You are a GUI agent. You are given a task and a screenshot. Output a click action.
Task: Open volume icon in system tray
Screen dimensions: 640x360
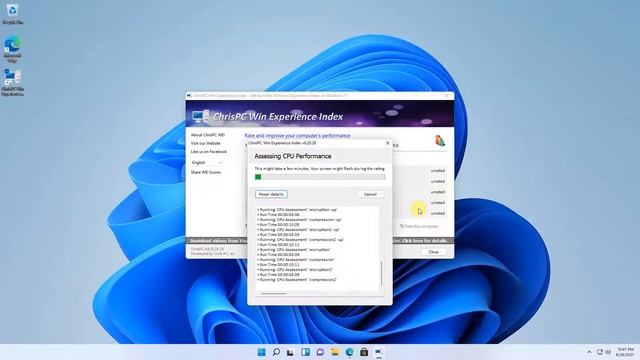tap(608, 352)
